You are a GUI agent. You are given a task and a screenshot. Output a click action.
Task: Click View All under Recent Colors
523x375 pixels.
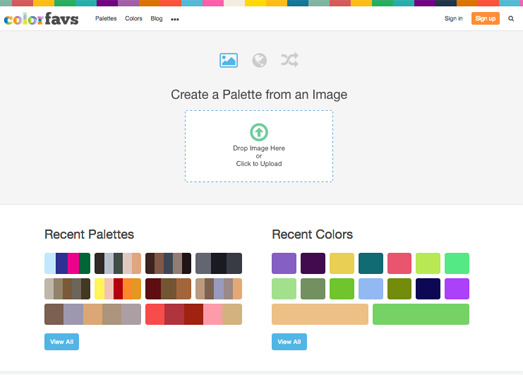(289, 342)
